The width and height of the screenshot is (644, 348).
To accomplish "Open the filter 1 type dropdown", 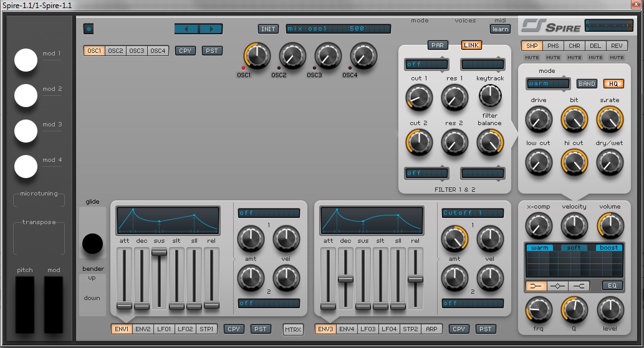I will click(x=426, y=64).
